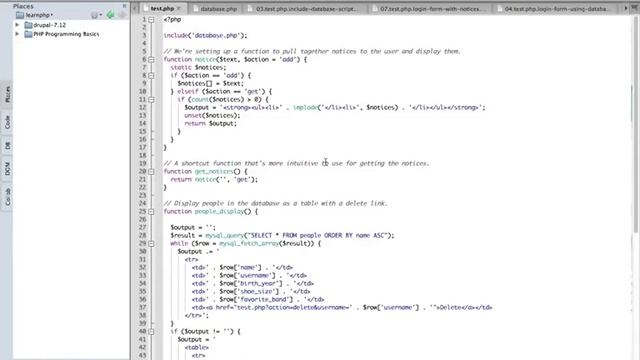
Task: Switch to the Places side tab
Action: (x=7, y=94)
